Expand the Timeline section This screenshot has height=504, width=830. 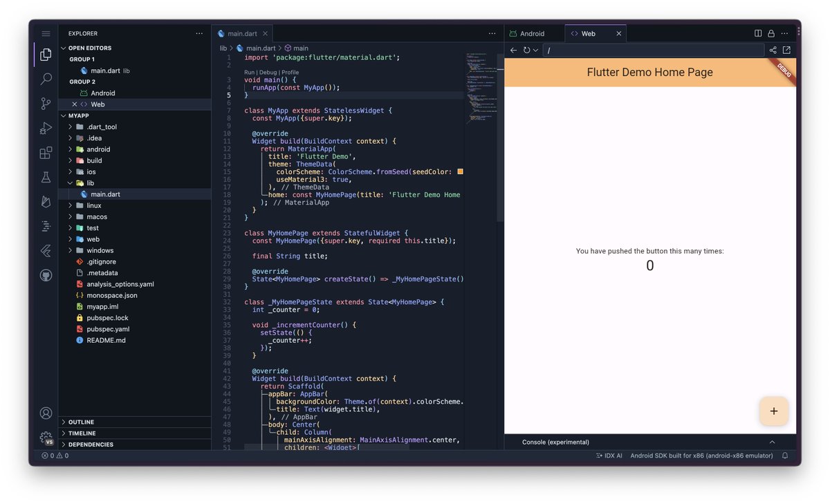click(x=82, y=433)
